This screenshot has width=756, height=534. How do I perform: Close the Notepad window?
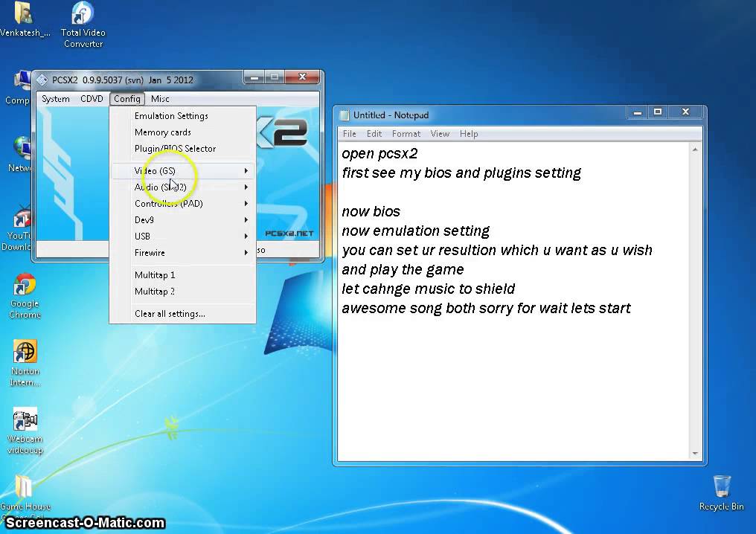click(x=685, y=113)
